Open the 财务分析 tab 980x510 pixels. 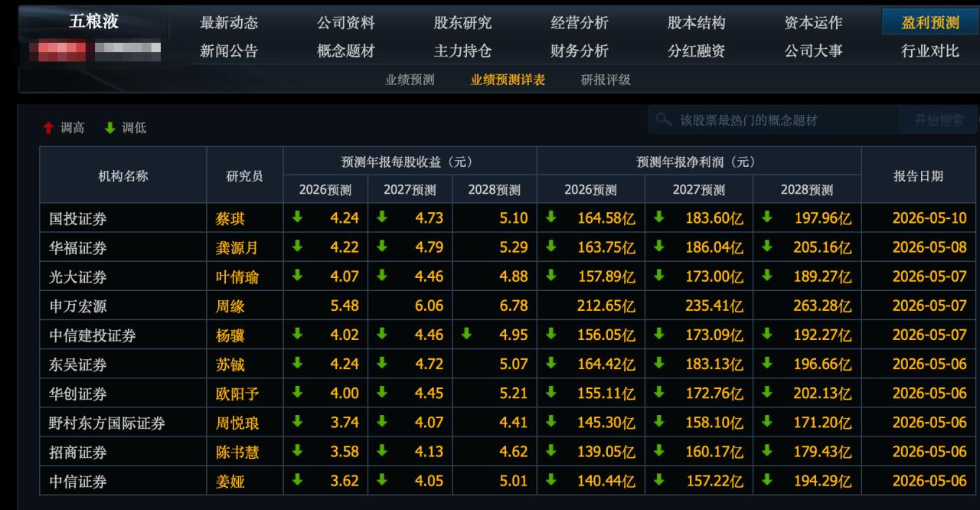coord(580,51)
